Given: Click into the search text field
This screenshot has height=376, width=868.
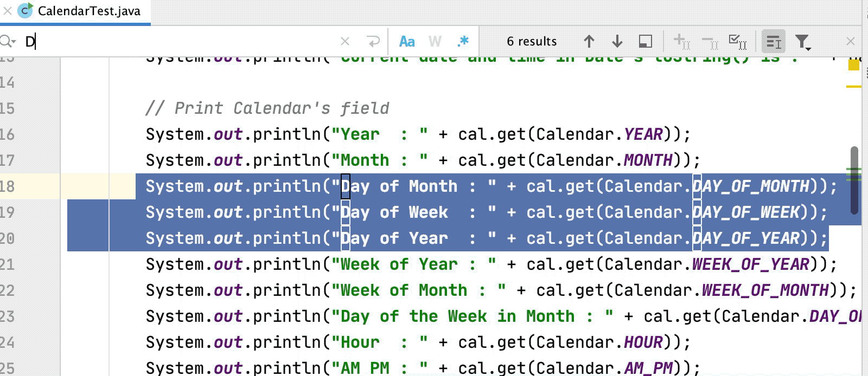Looking at the screenshot, I should click(x=179, y=41).
